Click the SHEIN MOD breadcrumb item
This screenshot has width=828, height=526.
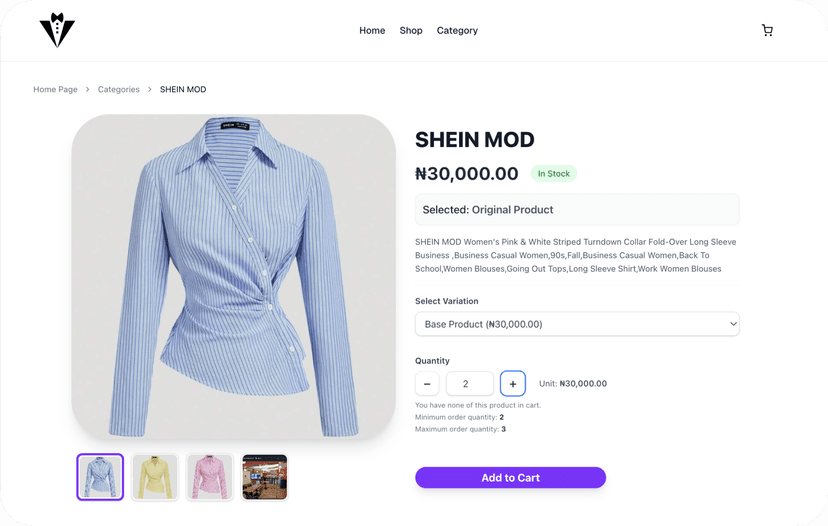tap(183, 90)
